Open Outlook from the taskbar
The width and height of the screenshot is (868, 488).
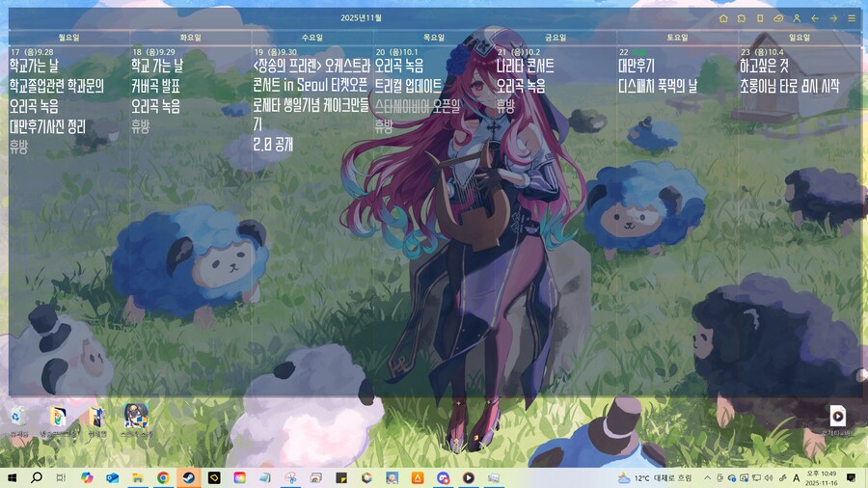(113, 477)
